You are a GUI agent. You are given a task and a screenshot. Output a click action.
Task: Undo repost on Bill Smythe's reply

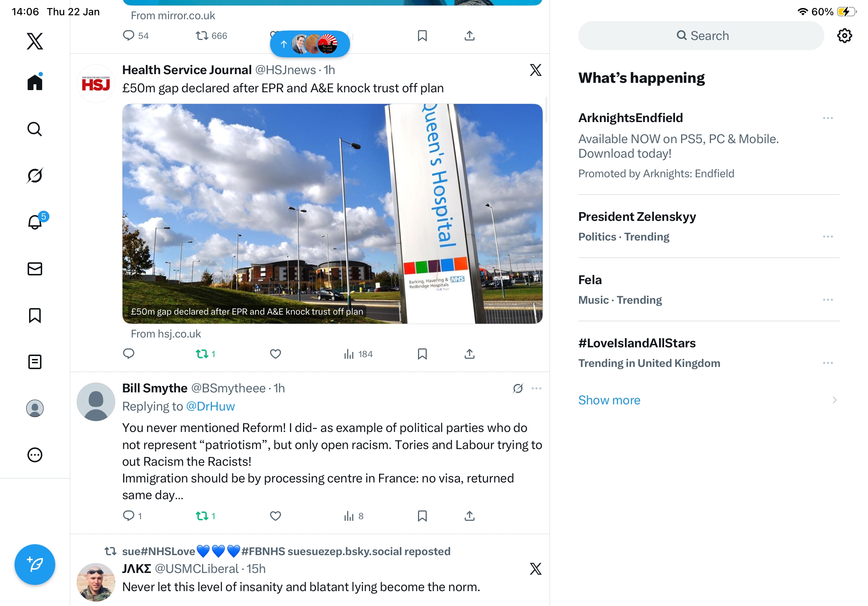pos(205,516)
